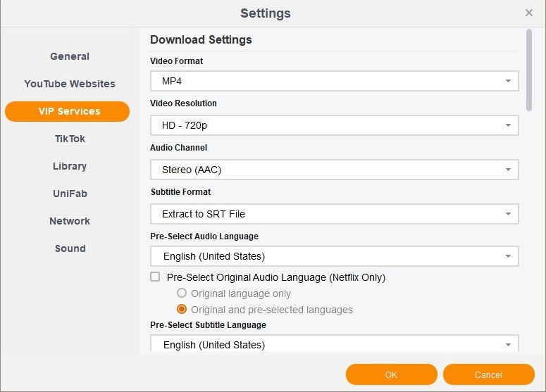Select Original and pre-selected languages radio
Screen dimensions: 546x392
[x=182, y=309]
